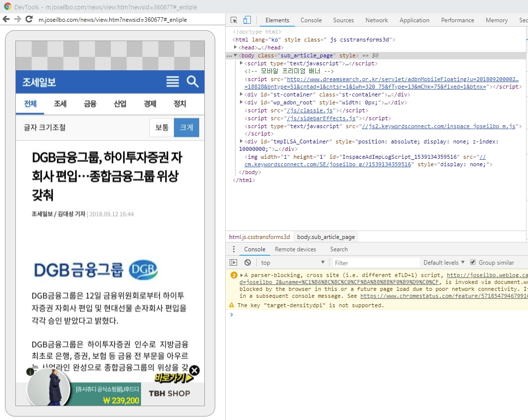This screenshot has width=528, height=420.
Task: Click the ad info icon
Action: (30, 372)
